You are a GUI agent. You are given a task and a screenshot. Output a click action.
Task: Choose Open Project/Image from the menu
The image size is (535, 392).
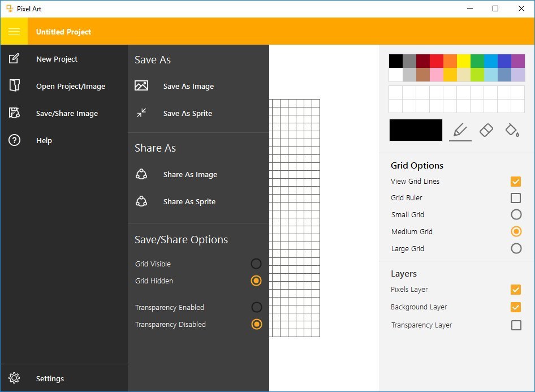[70, 86]
